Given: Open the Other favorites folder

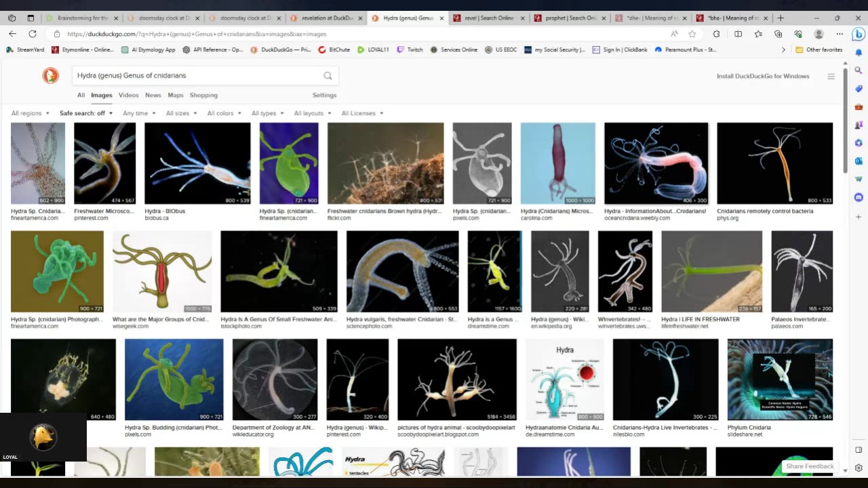Looking at the screenshot, I should coord(818,49).
